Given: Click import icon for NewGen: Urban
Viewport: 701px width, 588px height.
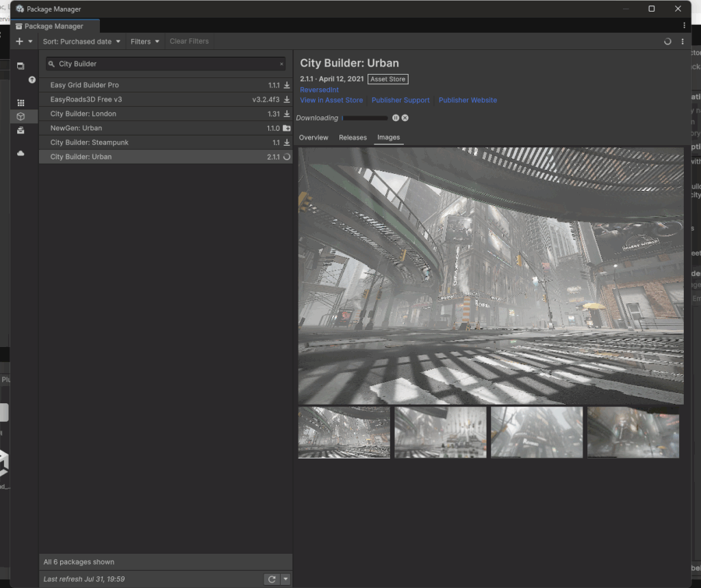Looking at the screenshot, I should point(287,128).
